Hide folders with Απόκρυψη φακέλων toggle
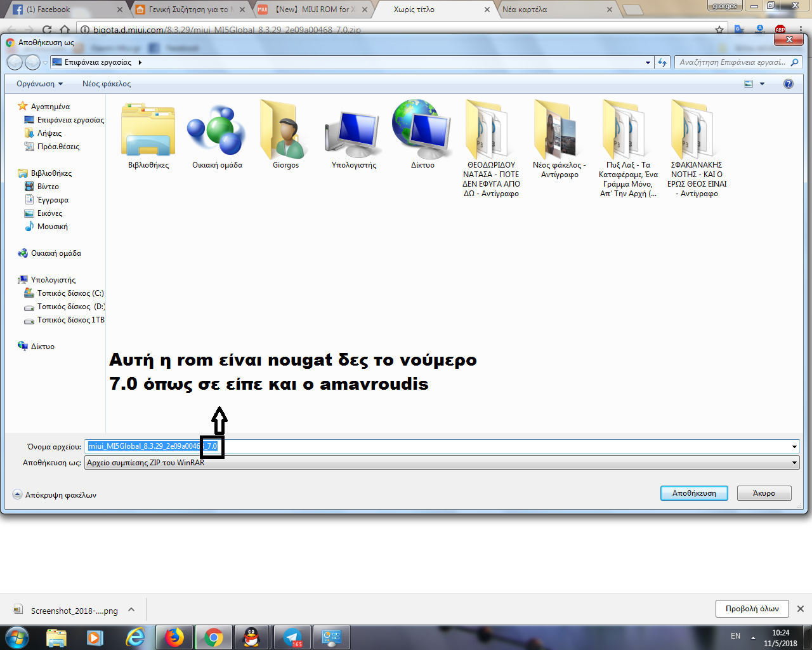 [55, 495]
